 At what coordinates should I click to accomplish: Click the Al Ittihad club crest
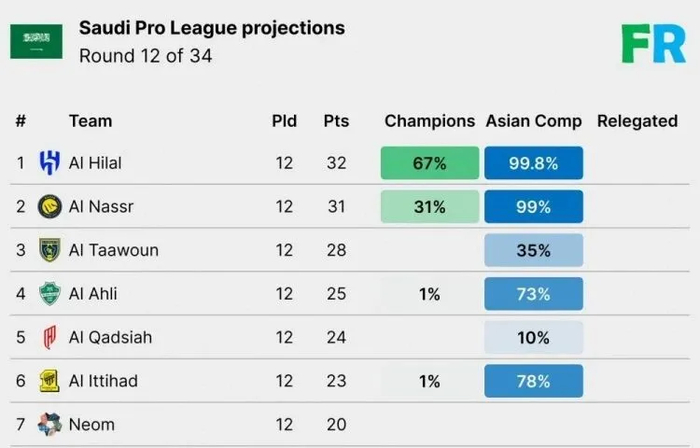click(49, 381)
